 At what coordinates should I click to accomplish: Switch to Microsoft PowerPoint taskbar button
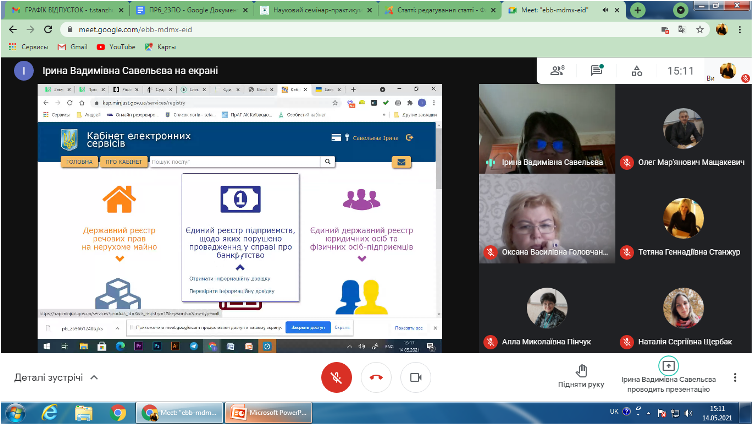click(269, 412)
